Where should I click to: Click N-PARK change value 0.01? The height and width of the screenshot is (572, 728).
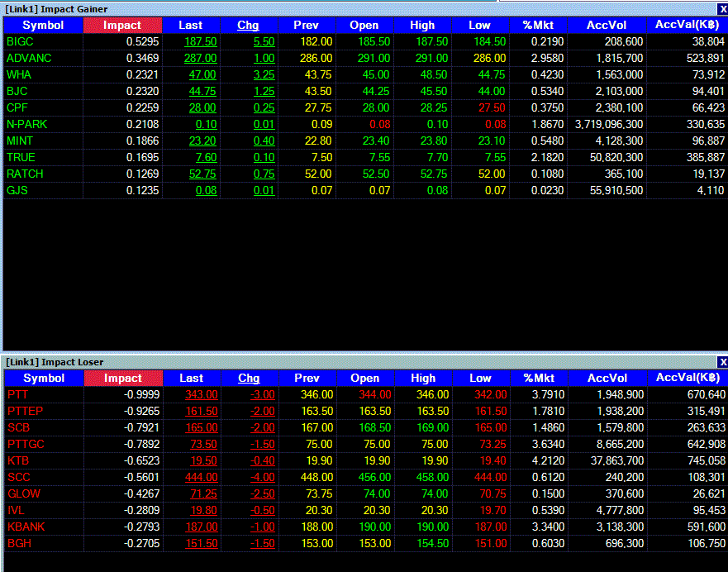pos(264,125)
